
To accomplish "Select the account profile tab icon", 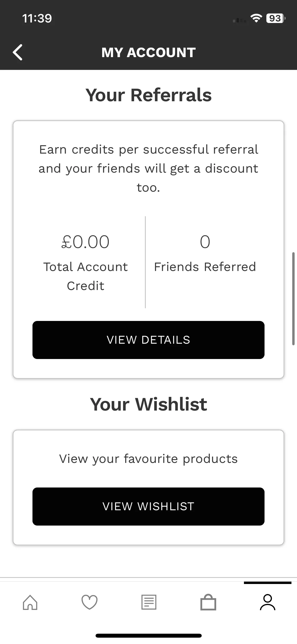I will click(268, 602).
